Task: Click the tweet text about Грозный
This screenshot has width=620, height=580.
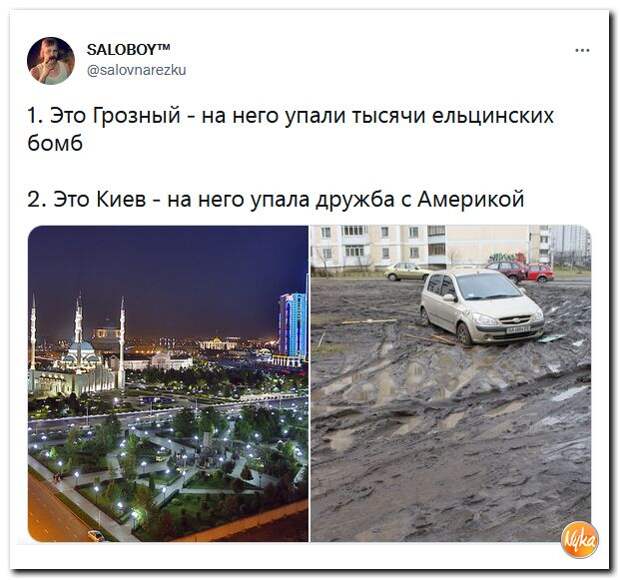Action: click(291, 129)
